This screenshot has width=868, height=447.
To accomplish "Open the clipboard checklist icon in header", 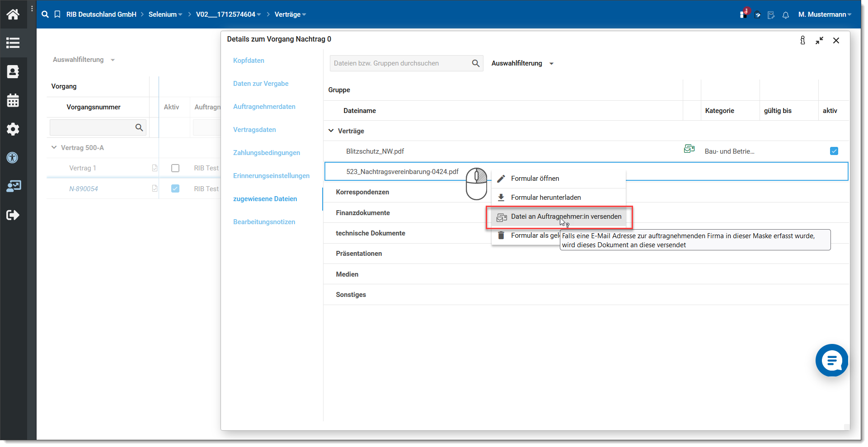I will pos(758,15).
